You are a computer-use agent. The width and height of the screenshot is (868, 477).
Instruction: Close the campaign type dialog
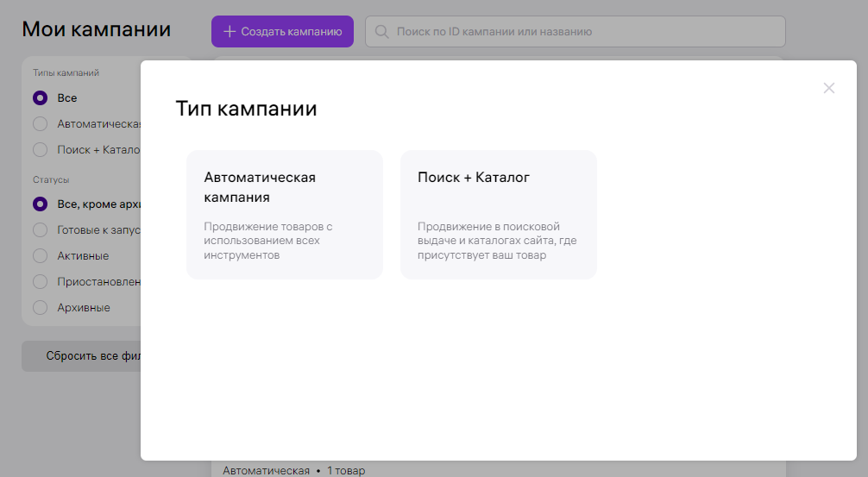click(x=828, y=88)
